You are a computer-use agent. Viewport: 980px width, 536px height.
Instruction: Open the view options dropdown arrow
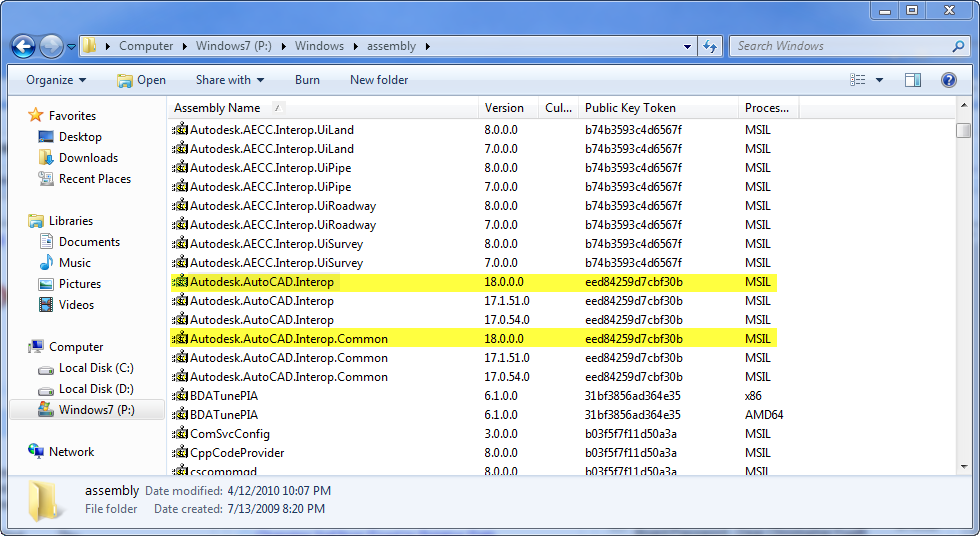879,80
